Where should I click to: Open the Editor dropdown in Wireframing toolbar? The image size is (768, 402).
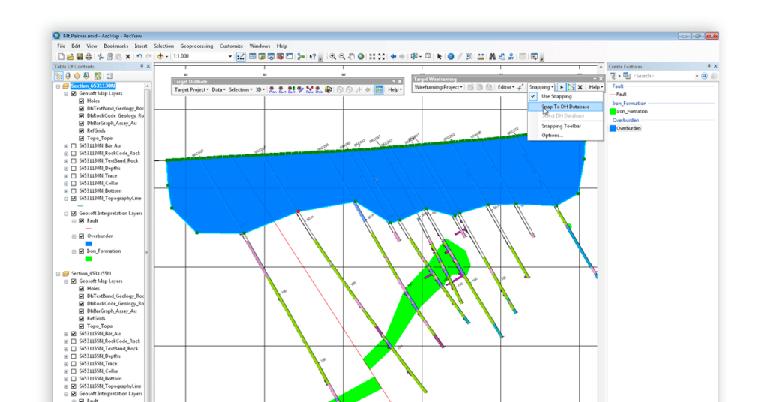click(x=506, y=87)
